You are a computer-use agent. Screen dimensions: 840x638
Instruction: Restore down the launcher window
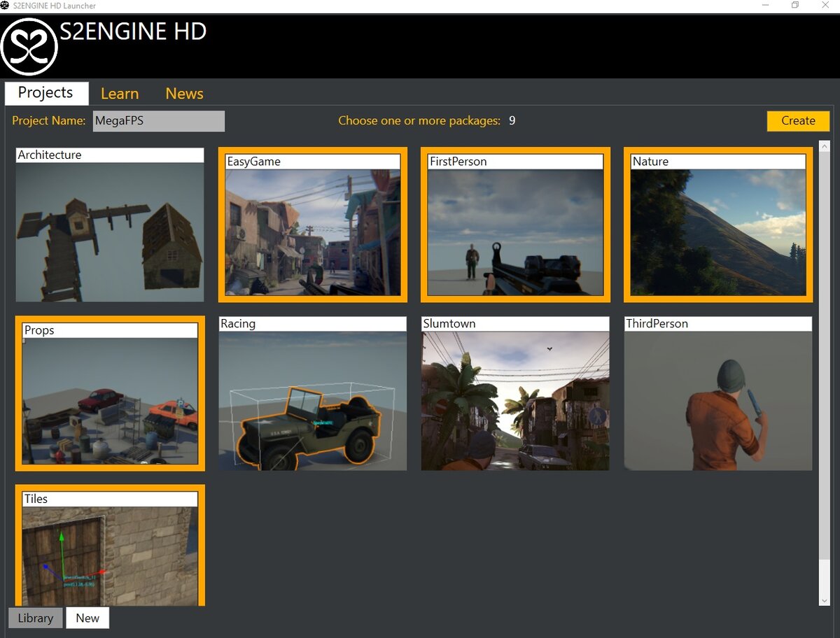click(x=795, y=6)
